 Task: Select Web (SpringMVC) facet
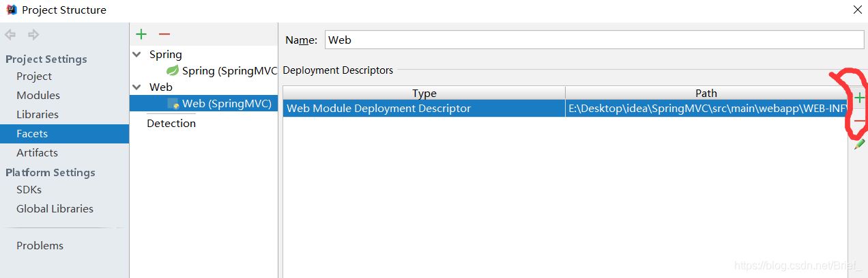(x=226, y=104)
